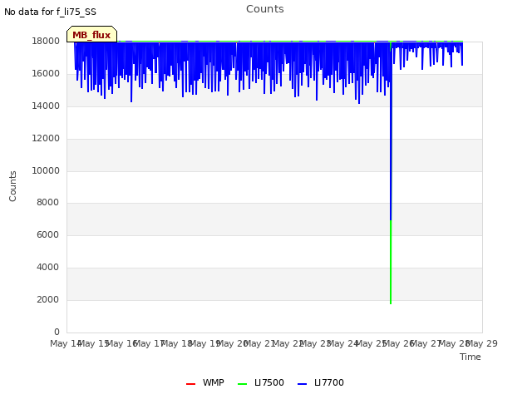Viewport: 532px width, 399px height.
Task: Click the 0 y-axis label
Action: pos(57,332)
